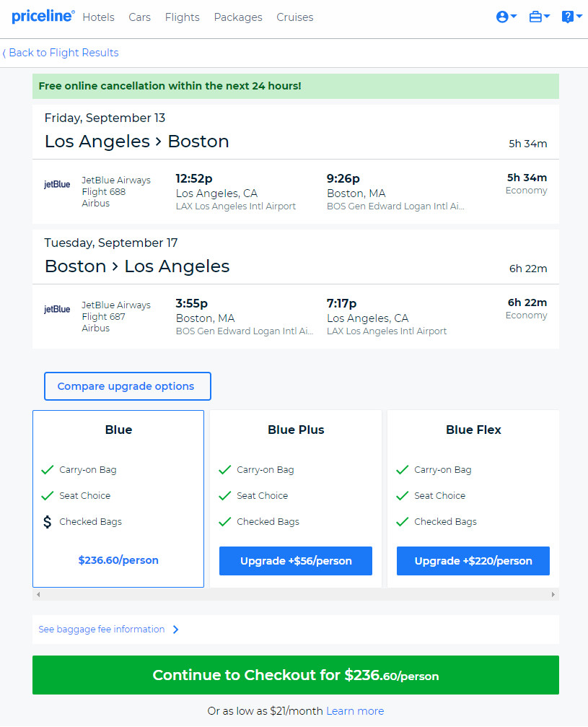
Task: Click the JetBlue logo for Flight 687
Action: (57, 309)
